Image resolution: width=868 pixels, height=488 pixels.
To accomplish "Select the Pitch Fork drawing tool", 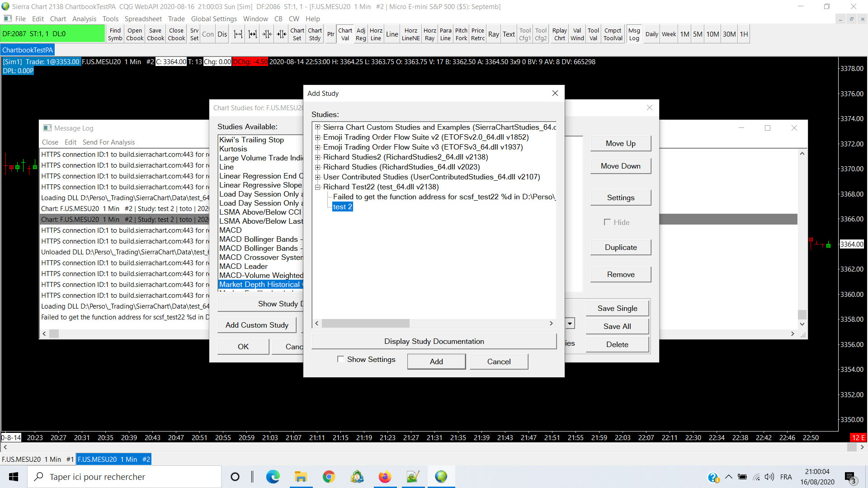I will tap(461, 34).
